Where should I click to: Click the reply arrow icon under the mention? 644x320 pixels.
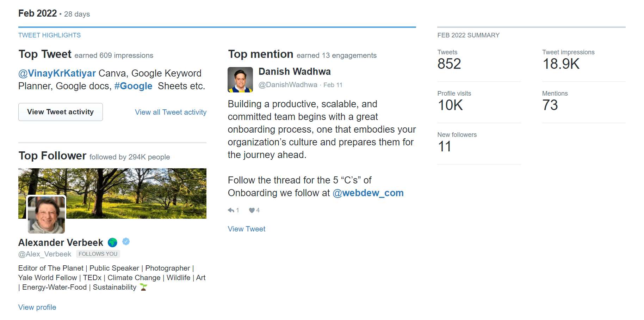coord(231,210)
